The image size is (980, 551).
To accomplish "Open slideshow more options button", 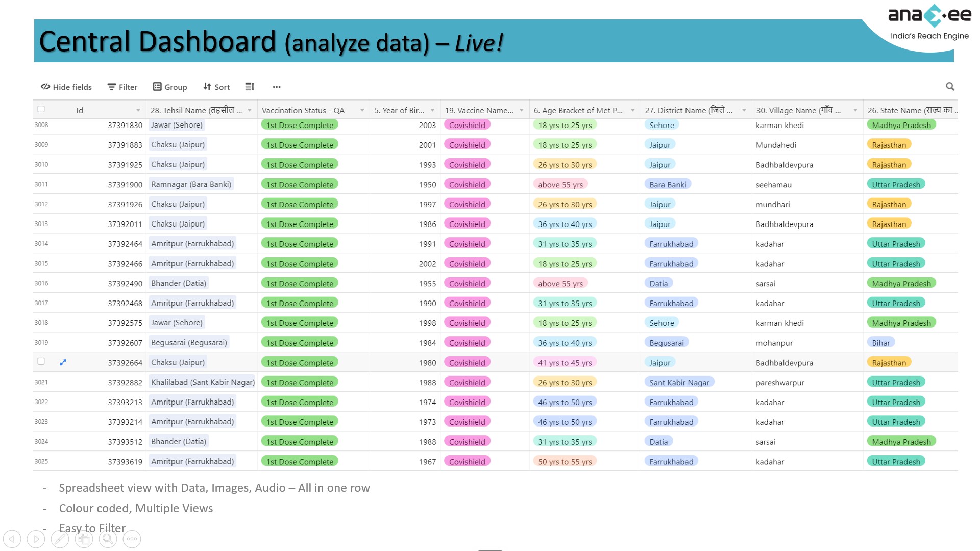I will click(132, 539).
